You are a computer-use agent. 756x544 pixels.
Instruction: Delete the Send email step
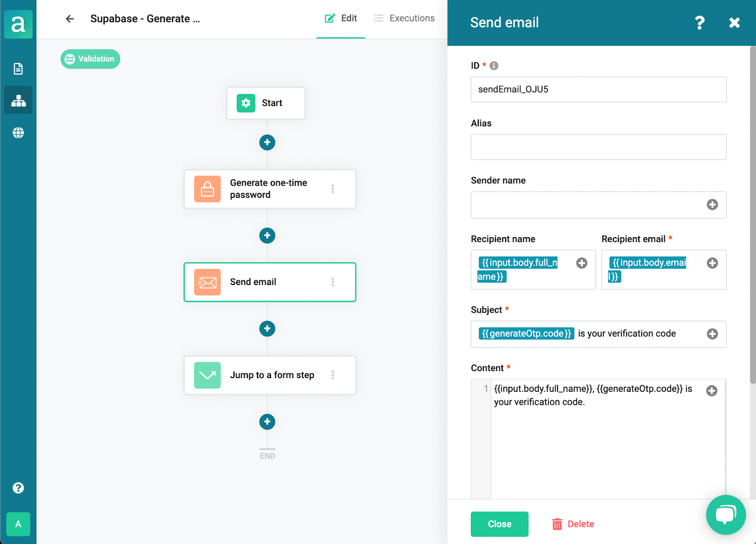[573, 524]
